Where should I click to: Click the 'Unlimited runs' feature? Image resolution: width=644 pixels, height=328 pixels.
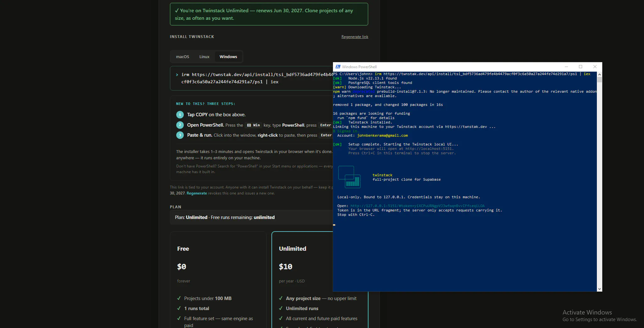(x=302, y=309)
